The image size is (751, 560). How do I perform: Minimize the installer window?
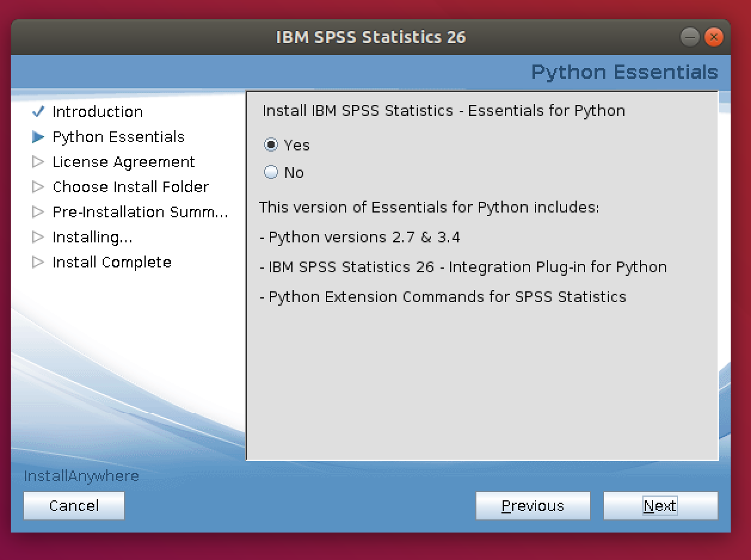pos(690,38)
